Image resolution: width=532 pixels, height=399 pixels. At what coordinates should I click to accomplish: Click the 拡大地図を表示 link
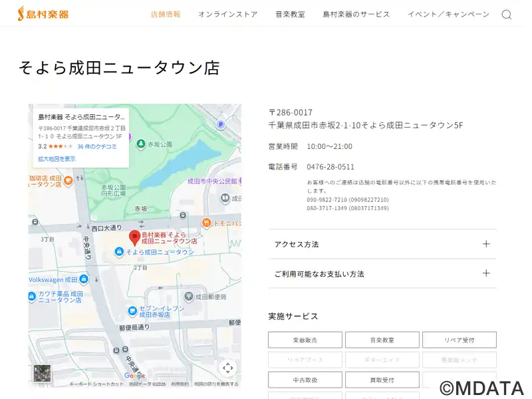click(x=57, y=159)
